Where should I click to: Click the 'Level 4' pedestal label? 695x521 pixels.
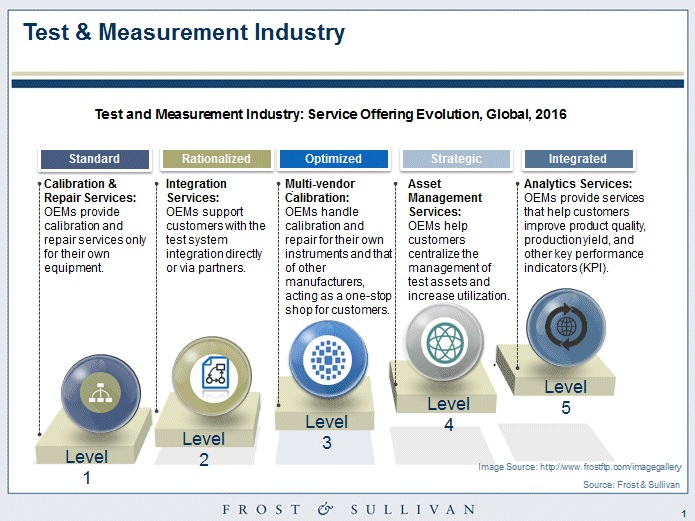click(x=449, y=414)
